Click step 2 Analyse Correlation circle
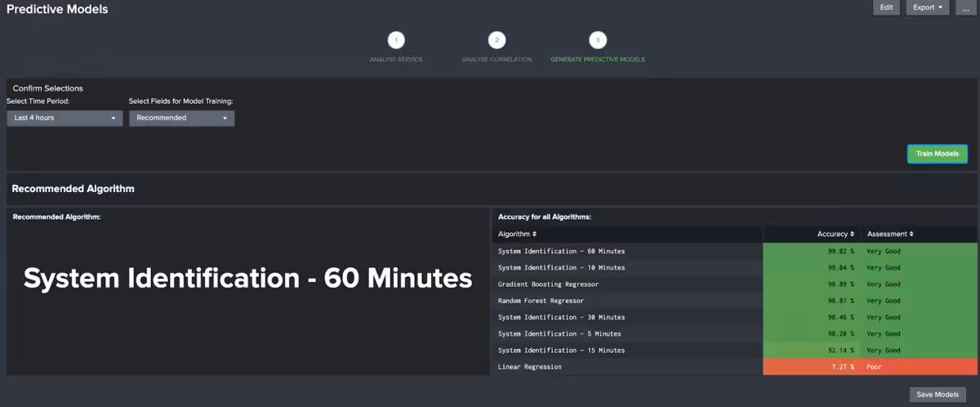Viewport: 980px width, 407px height. coord(497,40)
